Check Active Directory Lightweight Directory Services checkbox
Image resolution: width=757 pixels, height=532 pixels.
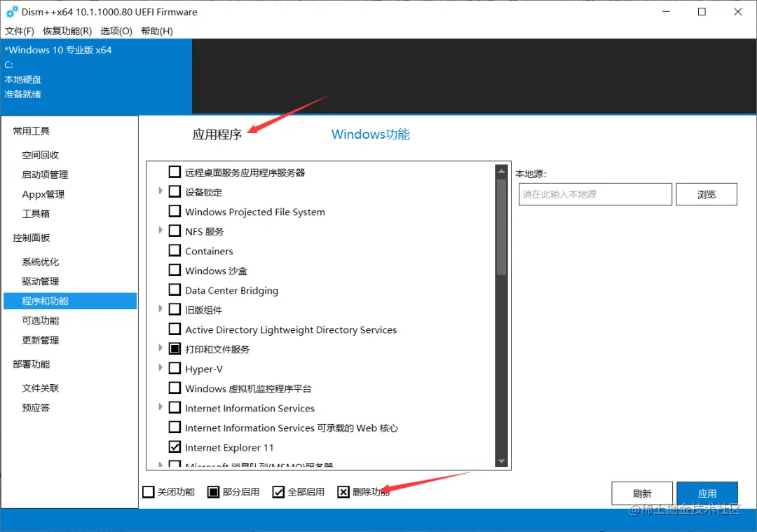coord(175,329)
